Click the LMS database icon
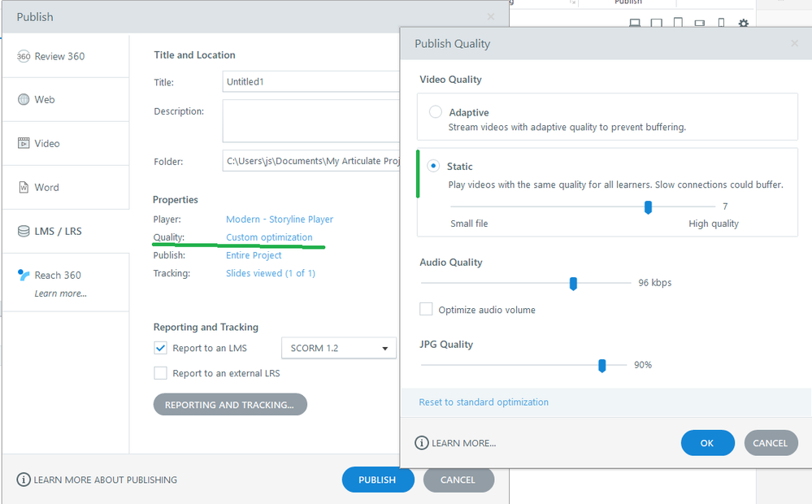The width and height of the screenshot is (812, 504). 24,231
